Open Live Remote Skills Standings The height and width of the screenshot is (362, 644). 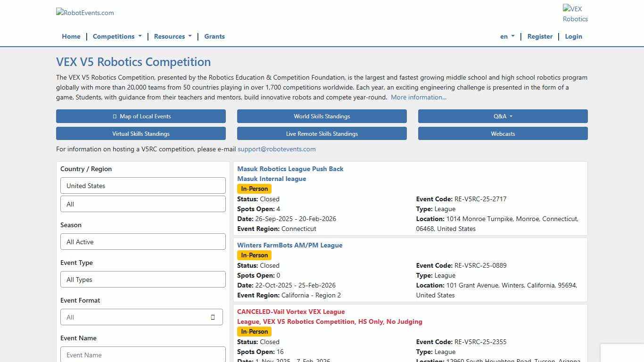point(322,134)
